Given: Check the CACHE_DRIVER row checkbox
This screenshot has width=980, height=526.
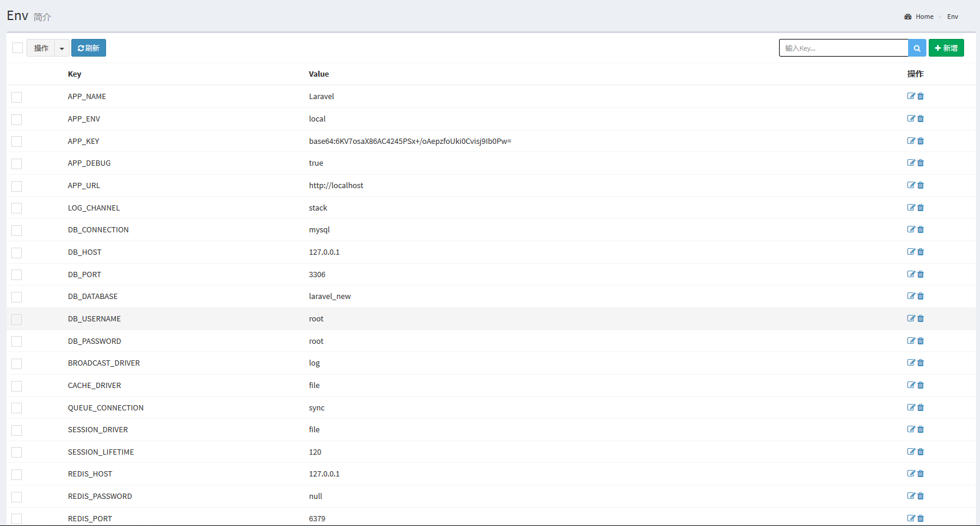Looking at the screenshot, I should click(17, 386).
